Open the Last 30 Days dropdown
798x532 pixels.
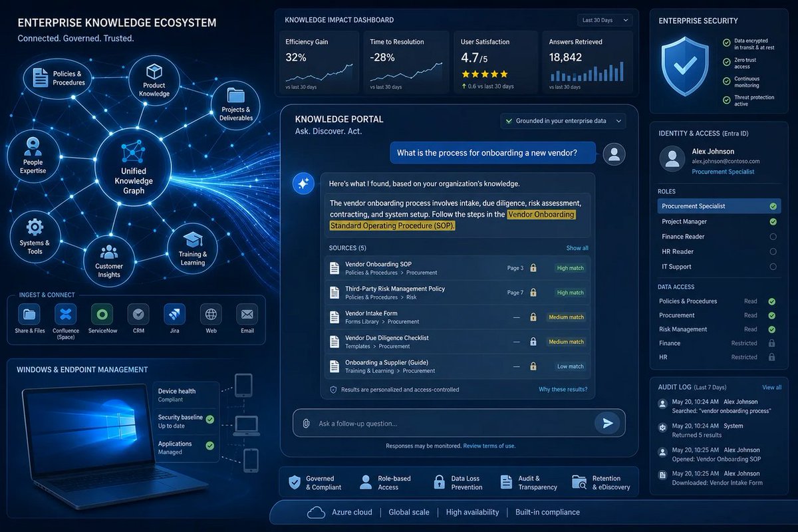click(604, 20)
